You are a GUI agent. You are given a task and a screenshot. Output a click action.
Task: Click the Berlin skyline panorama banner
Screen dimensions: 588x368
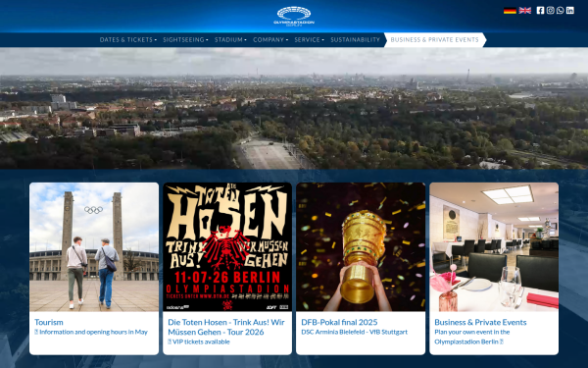294,108
